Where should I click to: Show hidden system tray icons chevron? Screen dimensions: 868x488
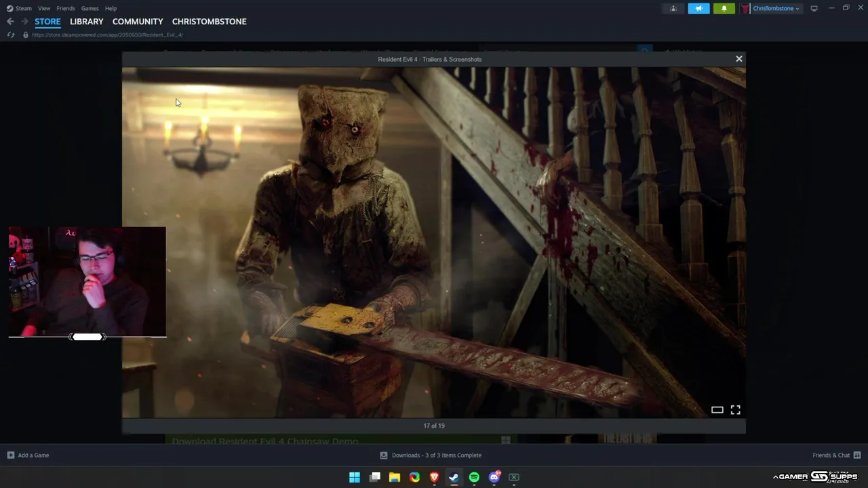coord(775,477)
